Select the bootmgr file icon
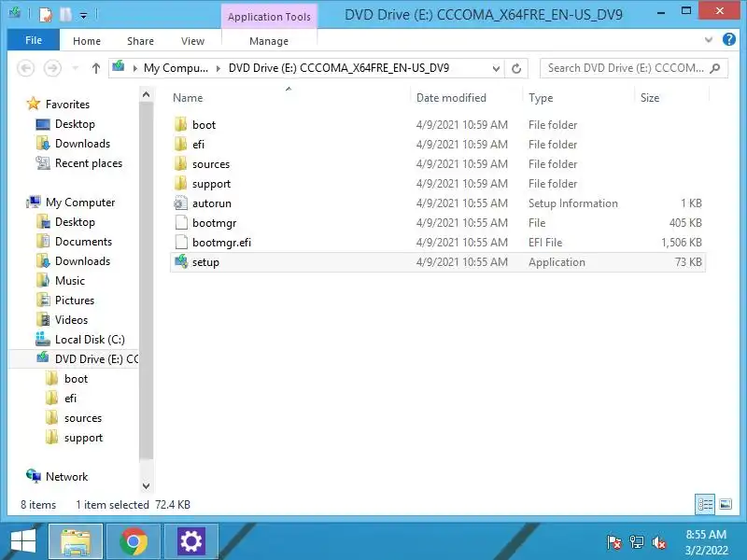Screen dimensions: 747x560 [181, 223]
